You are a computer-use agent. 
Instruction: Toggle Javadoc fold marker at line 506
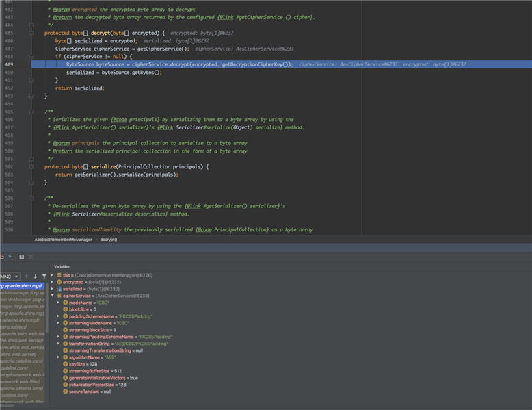[31, 198]
